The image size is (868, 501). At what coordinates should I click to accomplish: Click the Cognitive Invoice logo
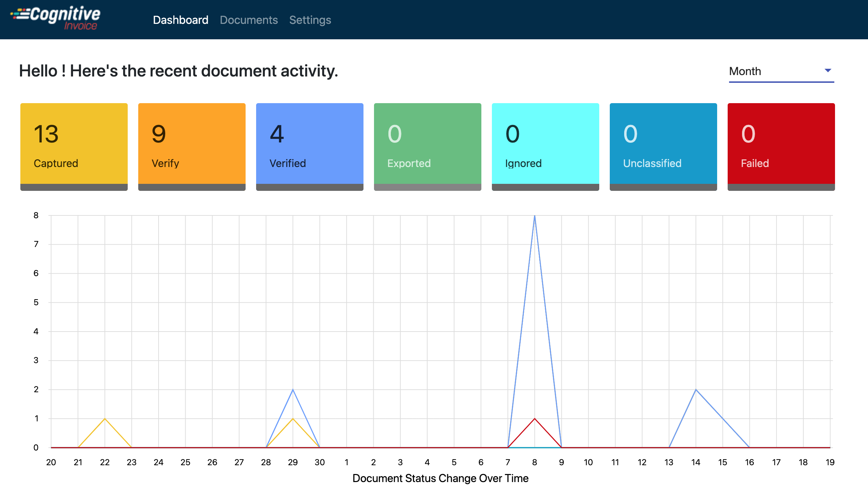click(x=56, y=18)
